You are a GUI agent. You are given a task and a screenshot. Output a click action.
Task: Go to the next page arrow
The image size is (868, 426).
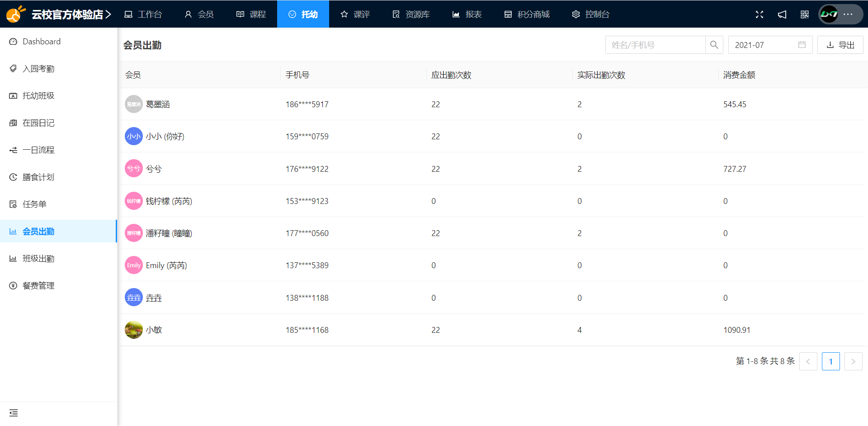[854, 361]
